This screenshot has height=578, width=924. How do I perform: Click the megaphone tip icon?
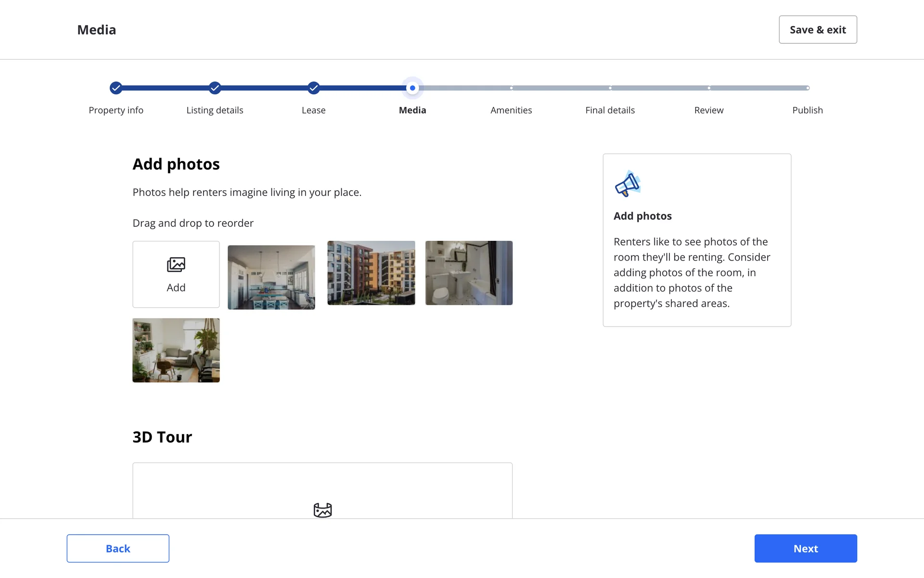[x=628, y=184]
